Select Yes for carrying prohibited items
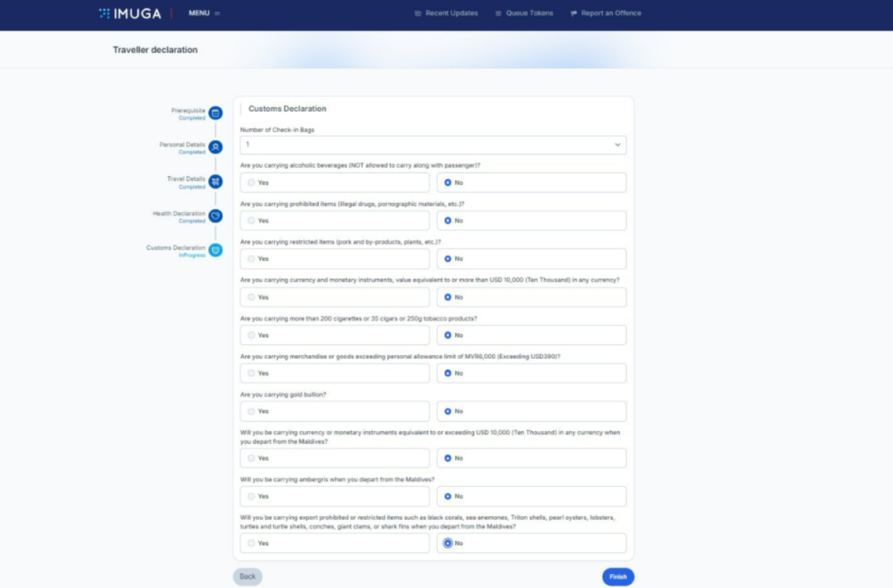 pyautogui.click(x=251, y=220)
